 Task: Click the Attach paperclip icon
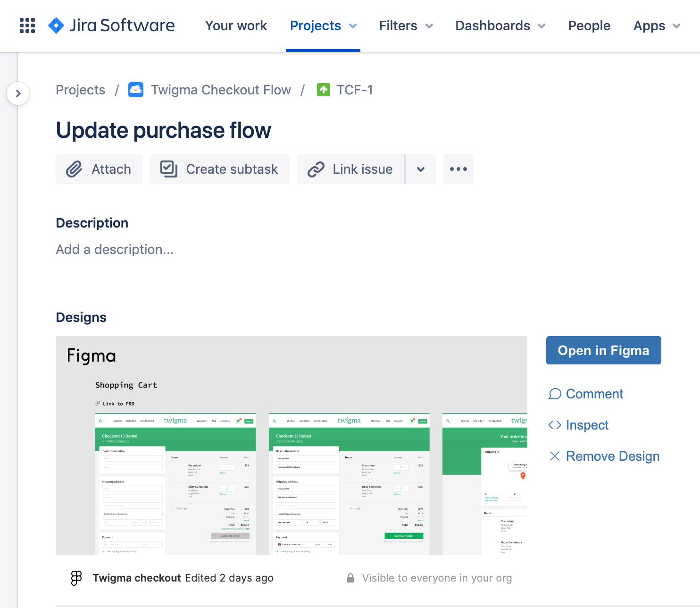coord(74,169)
